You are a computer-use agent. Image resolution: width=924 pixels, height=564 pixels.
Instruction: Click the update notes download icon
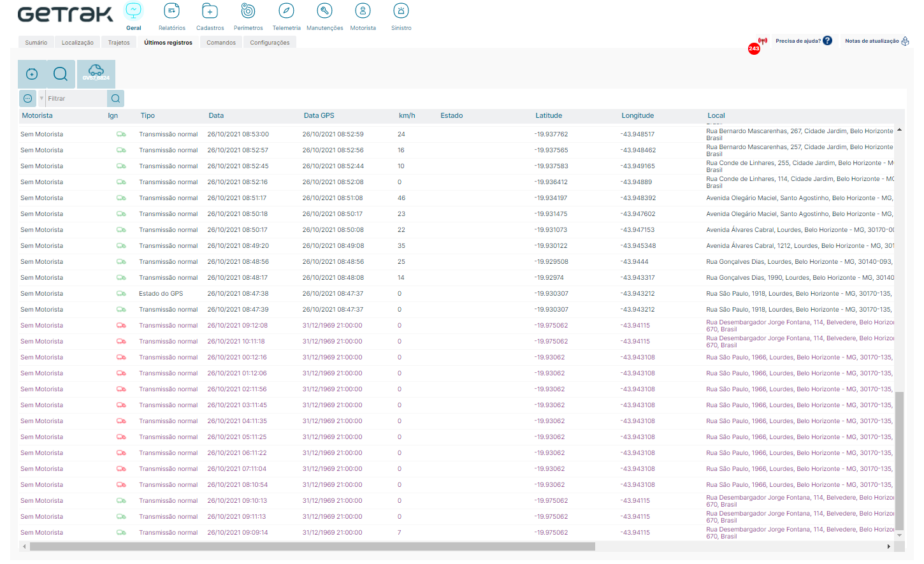905,41
